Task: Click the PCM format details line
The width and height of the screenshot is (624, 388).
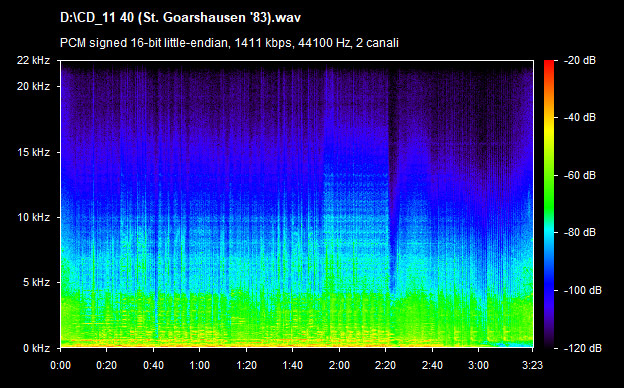Action: (229, 43)
